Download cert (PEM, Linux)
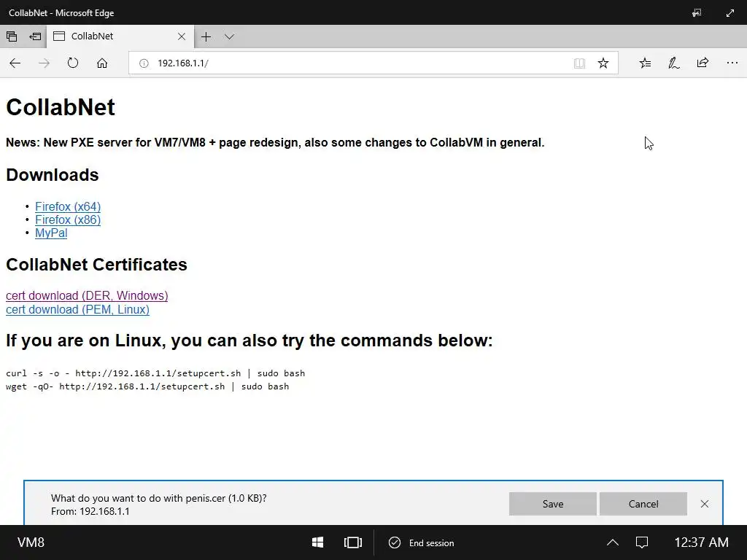This screenshot has height=560, width=747. coord(77,309)
